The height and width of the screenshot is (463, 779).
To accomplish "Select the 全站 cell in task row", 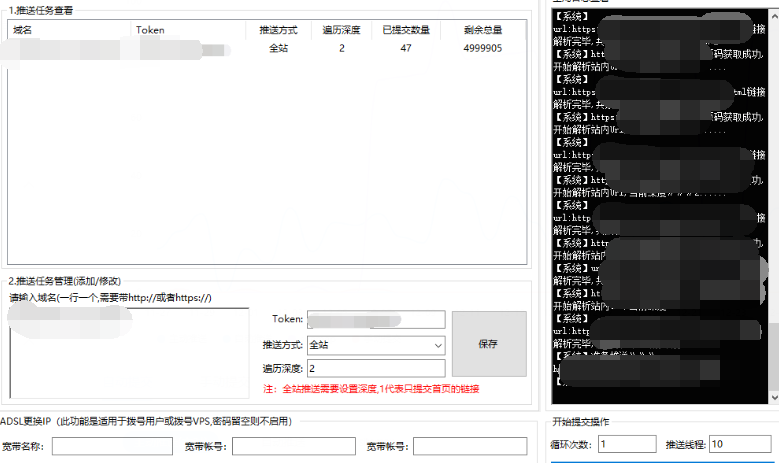I will click(278, 48).
